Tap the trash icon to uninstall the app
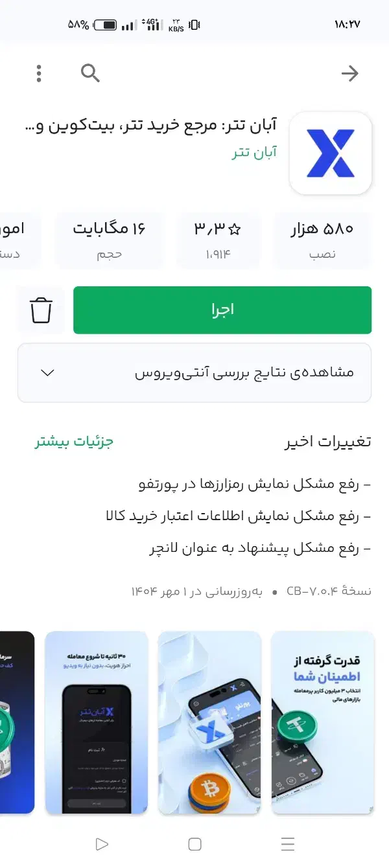 (40, 310)
